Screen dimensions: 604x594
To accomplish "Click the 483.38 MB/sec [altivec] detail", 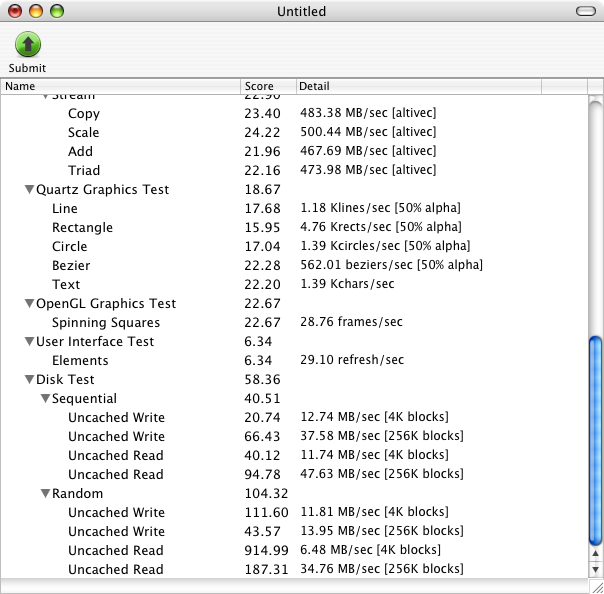I will [x=368, y=112].
